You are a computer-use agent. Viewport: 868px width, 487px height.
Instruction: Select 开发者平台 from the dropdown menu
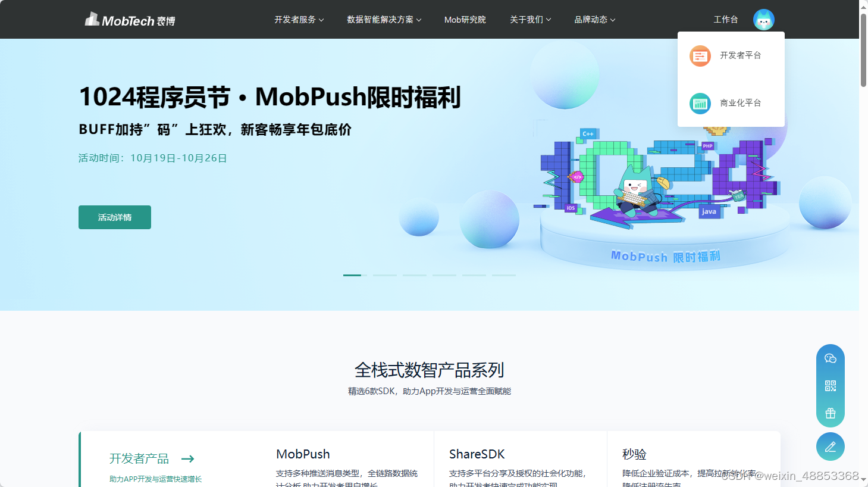[731, 55]
